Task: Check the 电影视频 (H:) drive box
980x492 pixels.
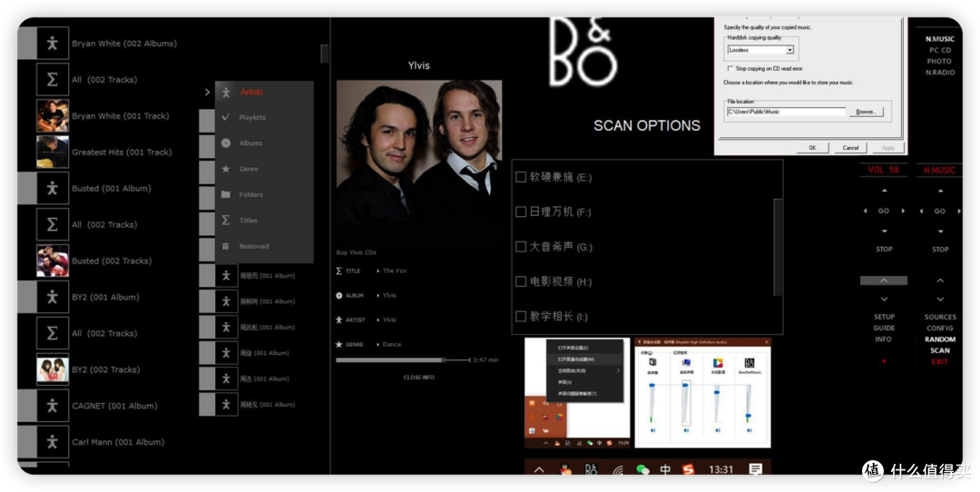Action: coord(520,282)
